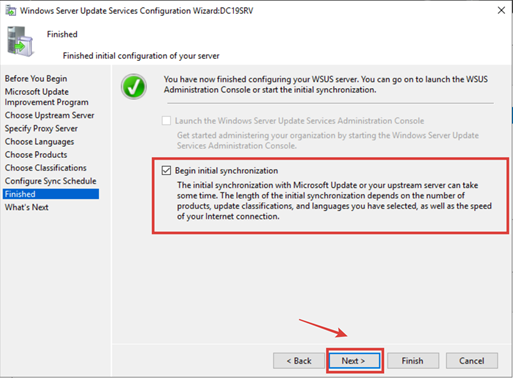
Task: Uncheck Begin initial synchronization checkbox
Action: tap(166, 170)
